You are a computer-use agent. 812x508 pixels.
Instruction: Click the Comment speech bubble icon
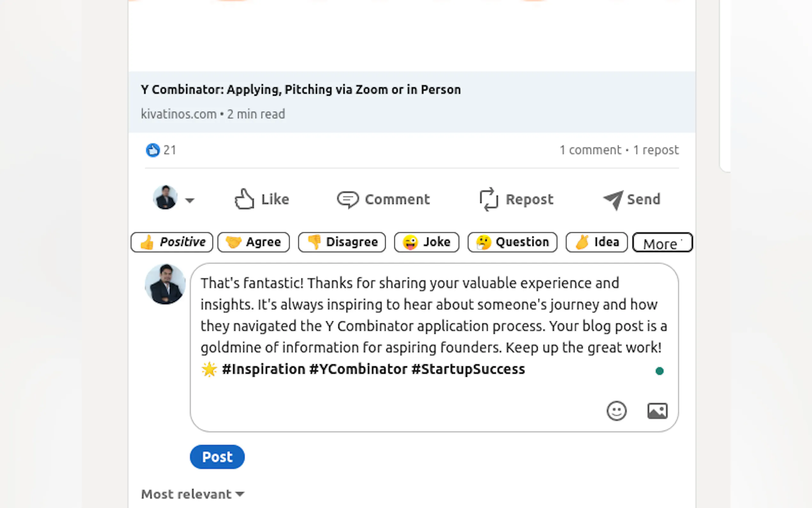click(348, 200)
